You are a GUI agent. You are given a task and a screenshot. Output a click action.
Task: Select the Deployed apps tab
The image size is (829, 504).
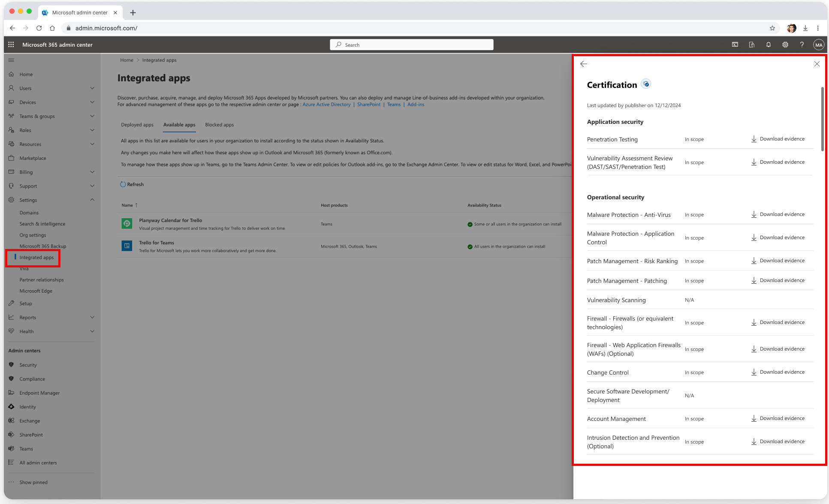point(137,124)
